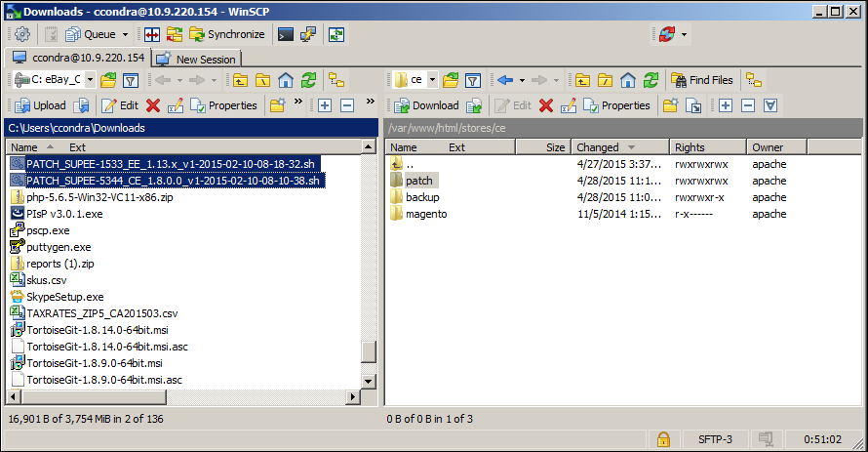Open directory icon in the local panel

(108, 80)
